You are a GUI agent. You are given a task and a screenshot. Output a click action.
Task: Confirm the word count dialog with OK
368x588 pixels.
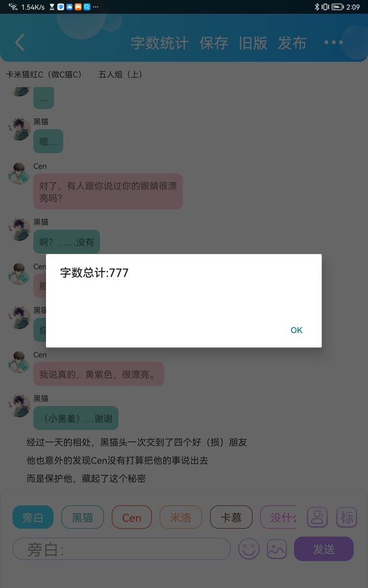tap(296, 330)
